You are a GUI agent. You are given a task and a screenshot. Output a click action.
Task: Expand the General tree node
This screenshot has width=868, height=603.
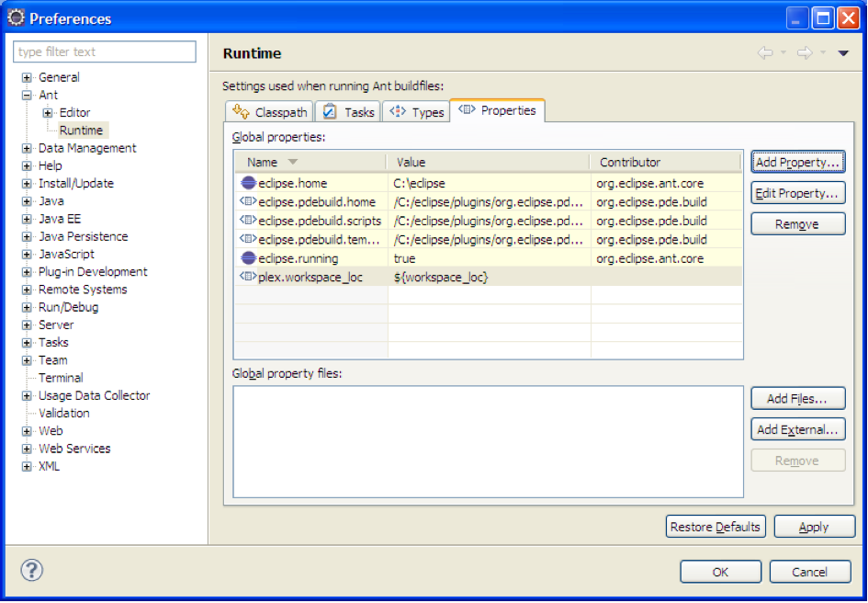[x=27, y=77]
